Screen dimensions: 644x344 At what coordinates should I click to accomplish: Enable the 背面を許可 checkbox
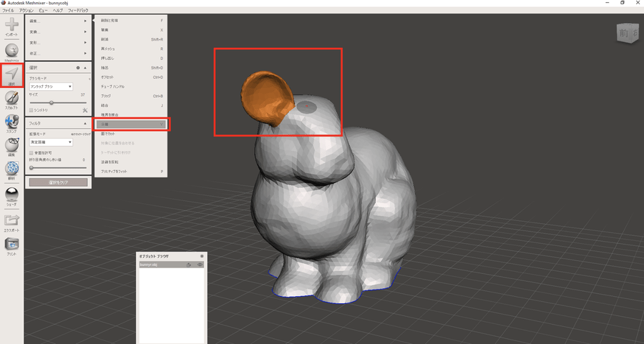pyautogui.click(x=31, y=153)
